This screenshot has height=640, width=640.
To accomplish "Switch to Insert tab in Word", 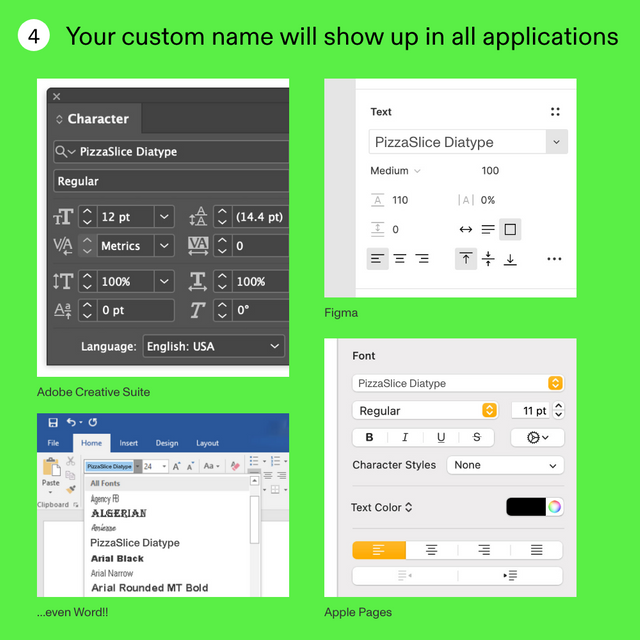I will [x=129, y=443].
